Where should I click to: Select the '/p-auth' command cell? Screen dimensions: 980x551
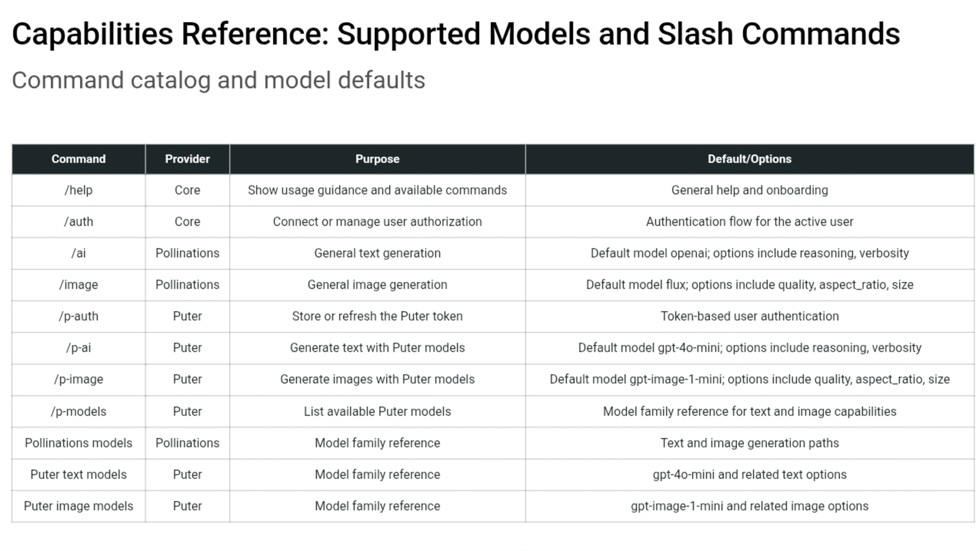pyautogui.click(x=78, y=316)
